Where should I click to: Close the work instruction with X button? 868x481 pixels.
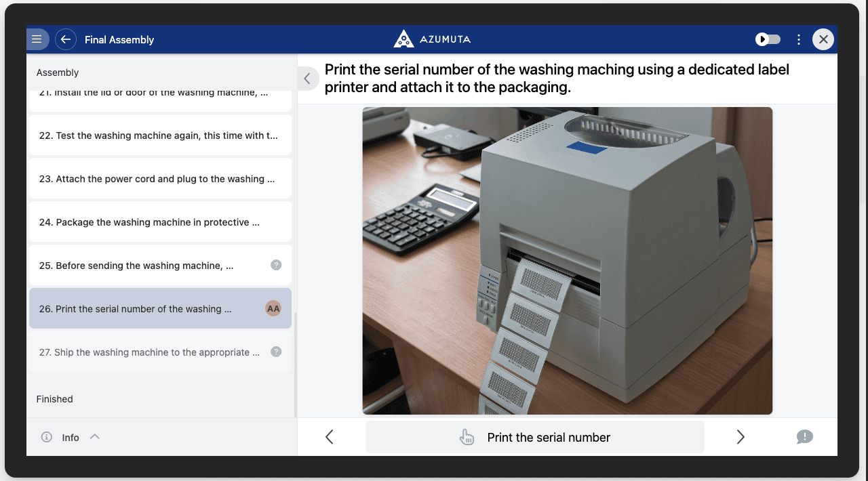823,39
